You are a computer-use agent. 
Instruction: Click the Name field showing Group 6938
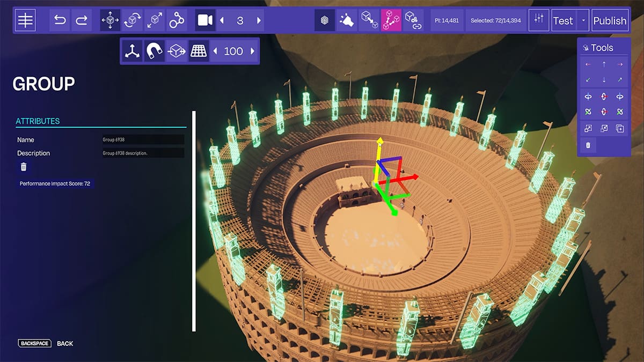[x=143, y=139]
